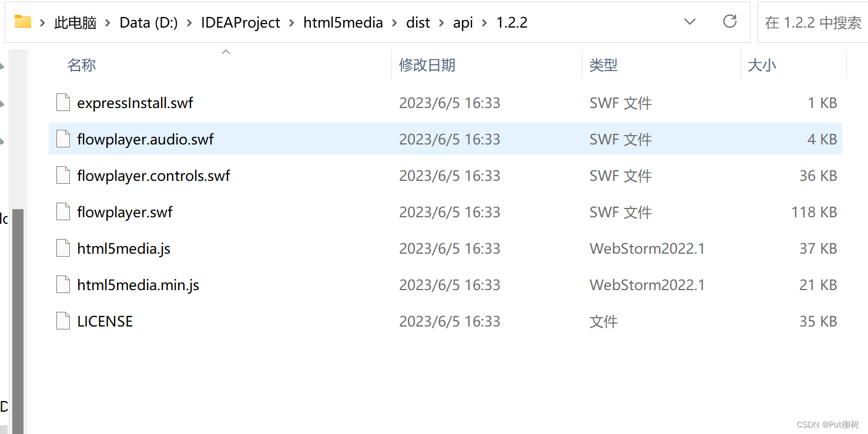Open the address bar dropdown arrow
The height and width of the screenshot is (434, 868).
coord(689,21)
